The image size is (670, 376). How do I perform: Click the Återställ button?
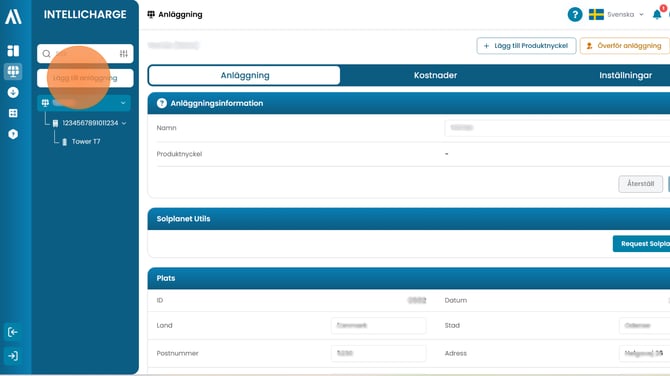tap(640, 184)
